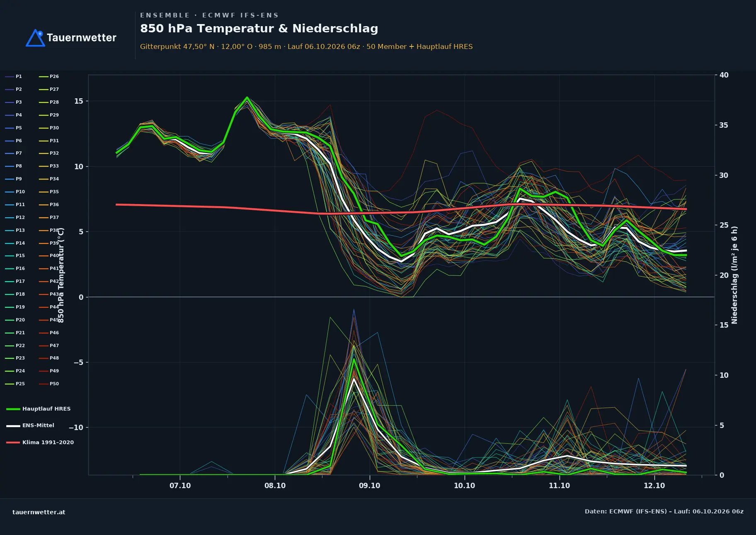
Task: Click the Klima 1991–2020 legend entry
Action: [40, 443]
